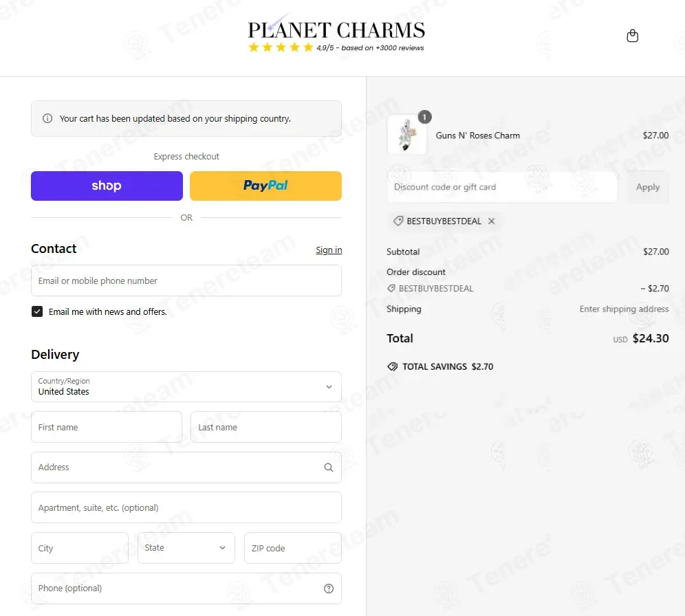
Task: Open the Guns N' Roses Charm thumbnail
Action: coord(406,135)
